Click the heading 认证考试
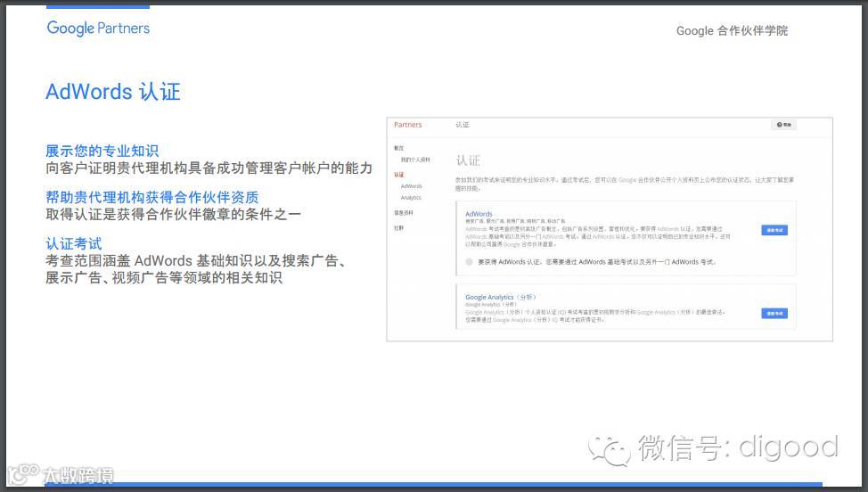 74,243
